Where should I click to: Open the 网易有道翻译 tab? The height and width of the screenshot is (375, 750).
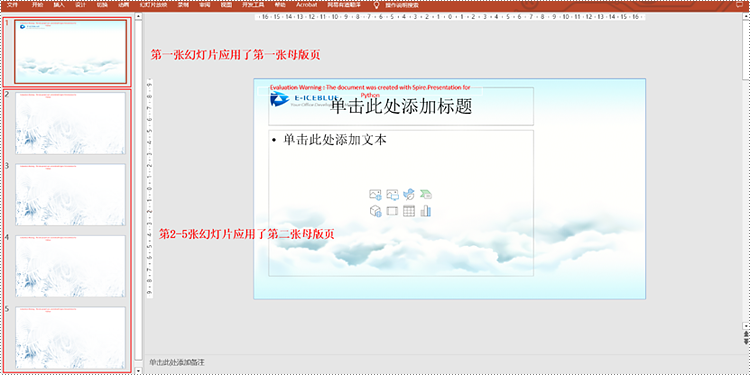point(344,5)
